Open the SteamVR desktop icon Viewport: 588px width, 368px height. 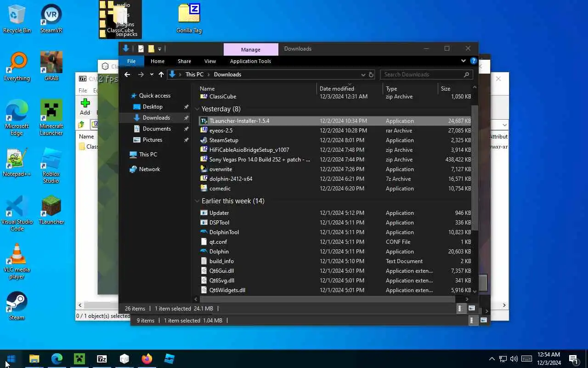click(x=51, y=19)
